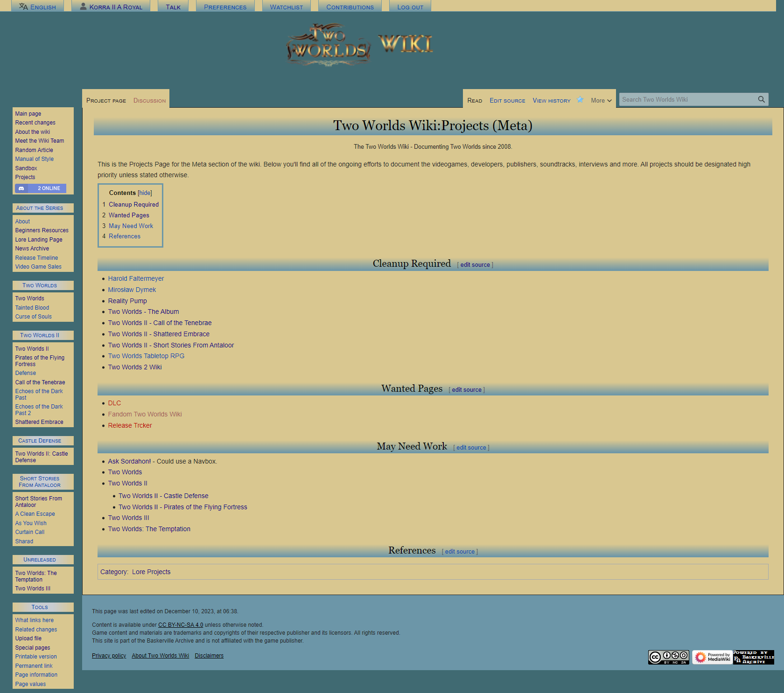Open the Powered by MediaWiki badge
Screen dimensions: 784x693
[712, 658]
